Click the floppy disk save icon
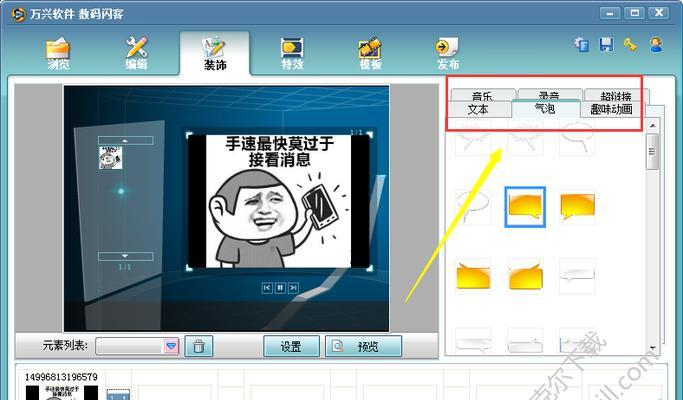 [x=606, y=44]
